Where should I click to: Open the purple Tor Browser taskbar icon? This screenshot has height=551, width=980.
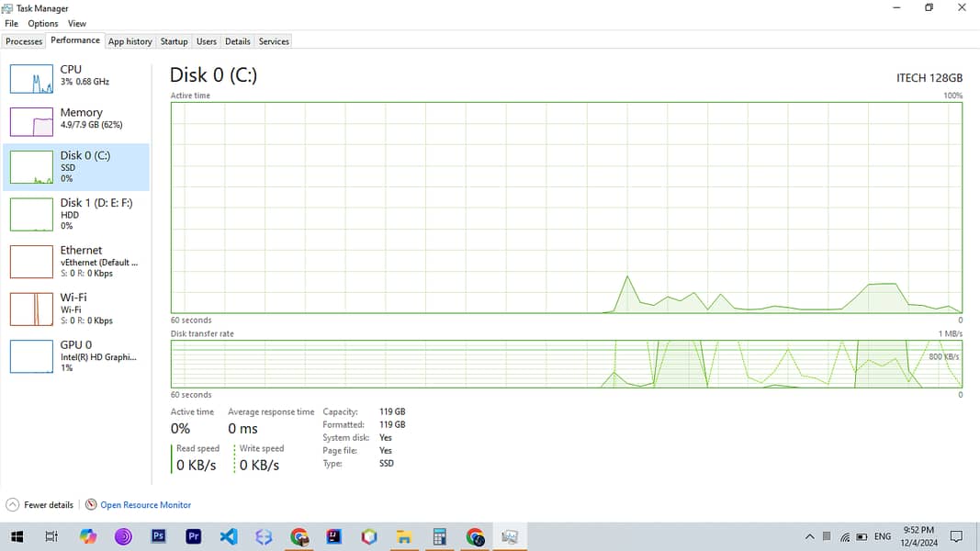(x=123, y=536)
